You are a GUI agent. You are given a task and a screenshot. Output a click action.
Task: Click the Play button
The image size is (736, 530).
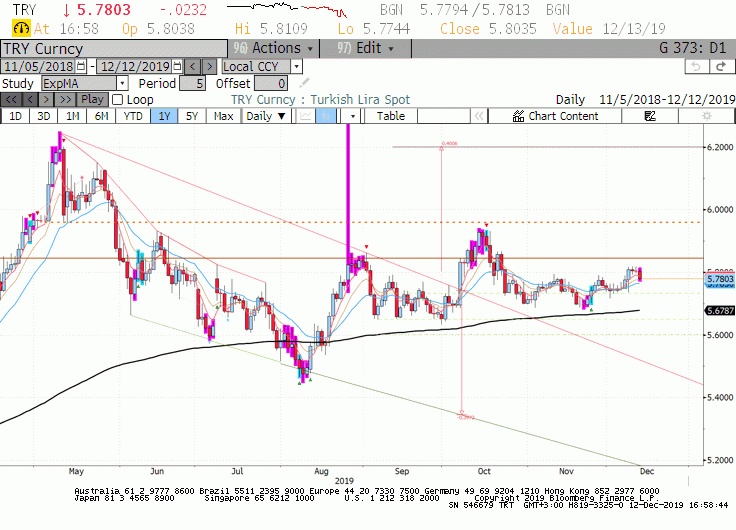92,100
